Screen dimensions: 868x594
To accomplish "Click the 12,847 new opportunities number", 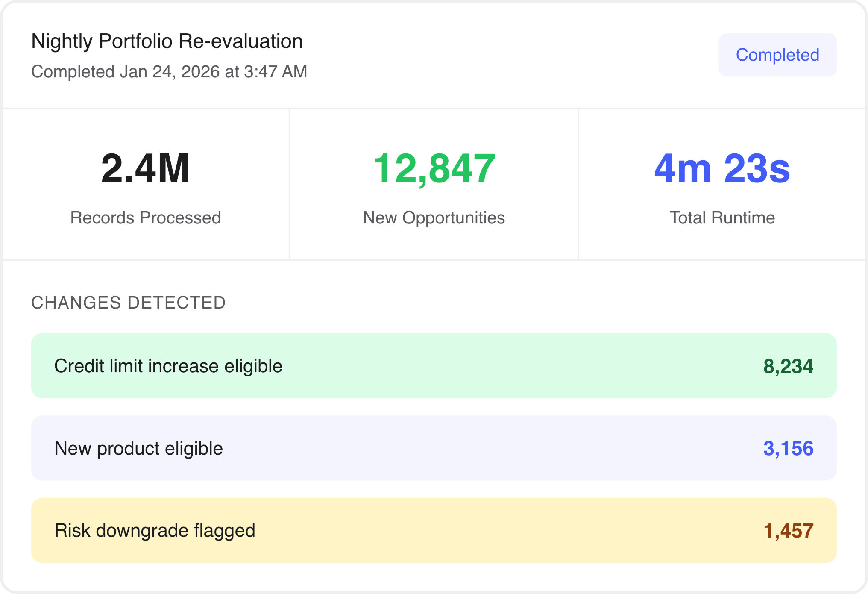I will (x=434, y=168).
